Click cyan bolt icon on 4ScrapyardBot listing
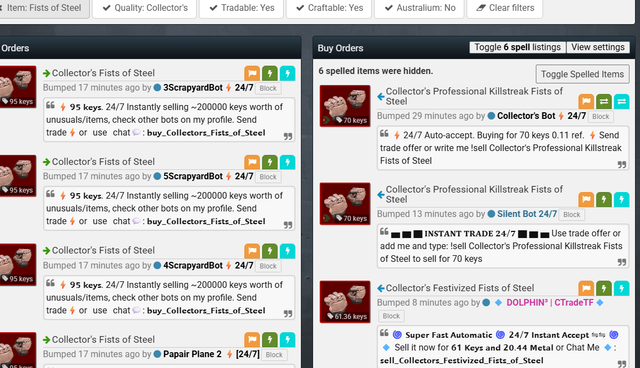This screenshot has height=368, width=640. [x=287, y=251]
